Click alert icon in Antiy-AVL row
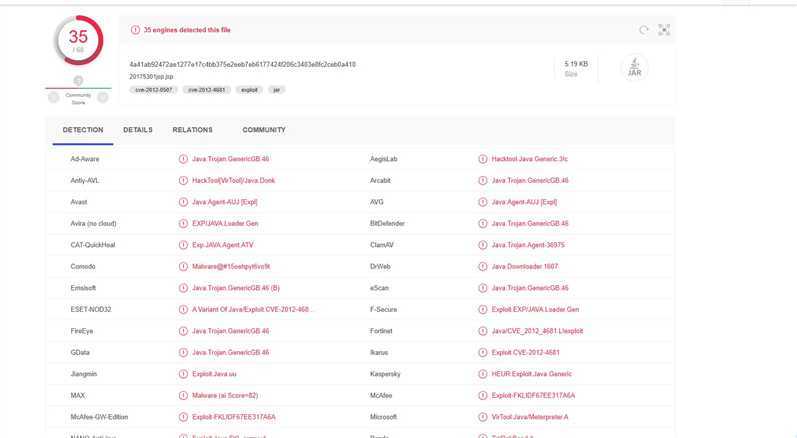 [x=183, y=180]
